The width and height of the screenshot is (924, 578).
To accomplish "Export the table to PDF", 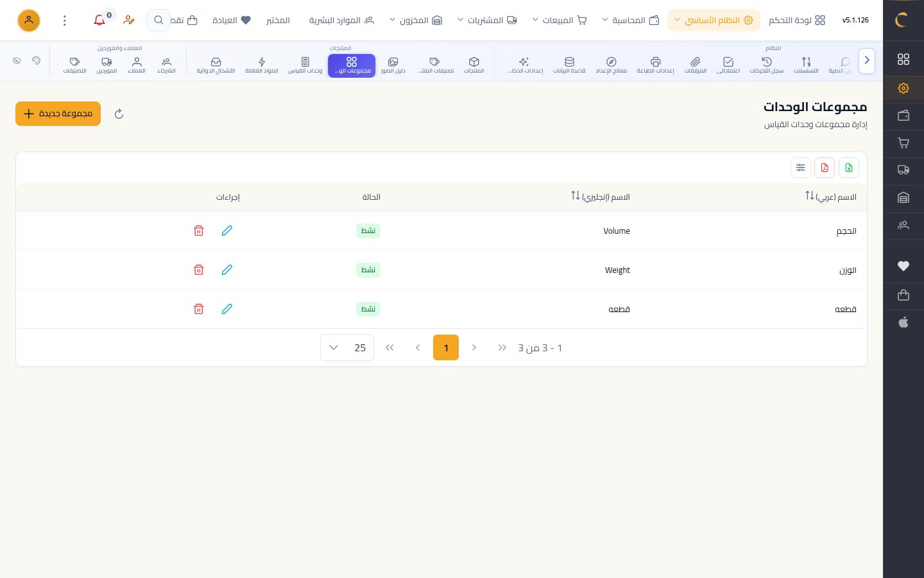I will pyautogui.click(x=825, y=168).
